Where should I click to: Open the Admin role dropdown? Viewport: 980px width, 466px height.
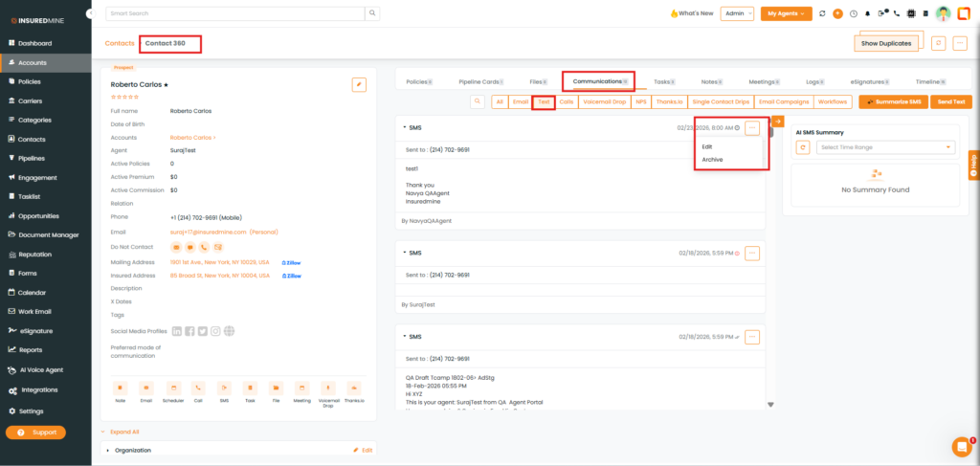coord(738,13)
